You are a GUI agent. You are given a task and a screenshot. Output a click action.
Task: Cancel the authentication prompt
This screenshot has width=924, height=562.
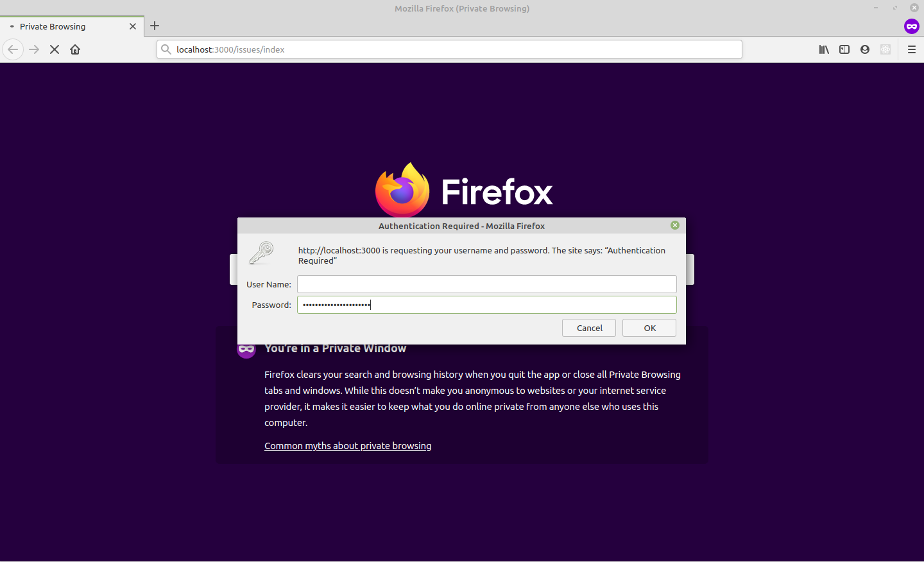[x=588, y=328]
